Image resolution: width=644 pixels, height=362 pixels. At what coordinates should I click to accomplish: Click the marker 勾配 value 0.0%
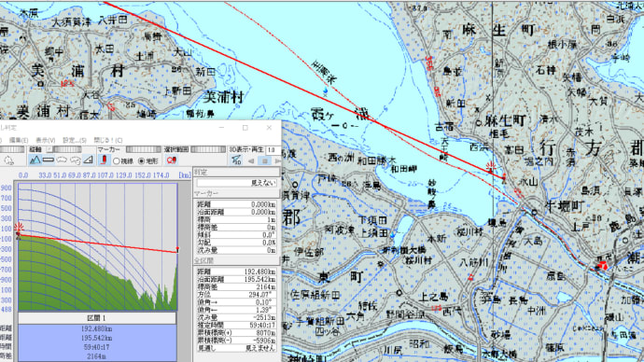268,243
